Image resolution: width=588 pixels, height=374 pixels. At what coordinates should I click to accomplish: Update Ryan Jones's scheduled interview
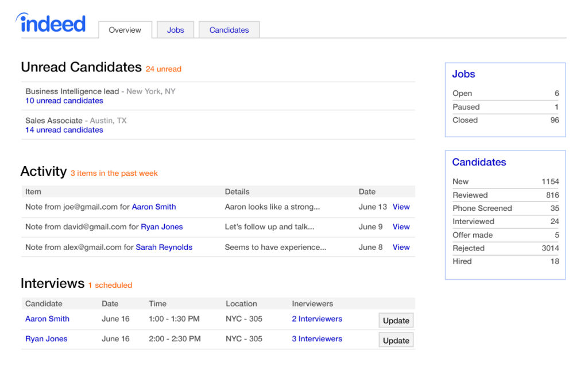[396, 340]
